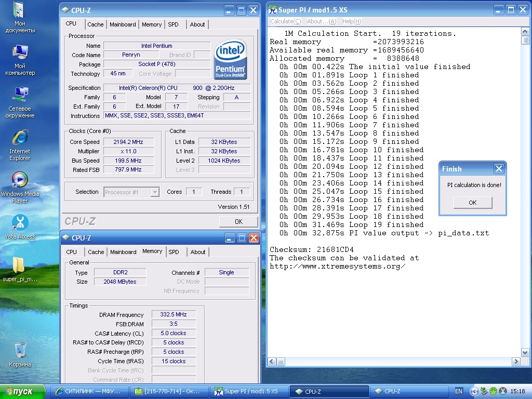Open the Start (пуск) menu
532x399 pixels.
[x=22, y=392]
